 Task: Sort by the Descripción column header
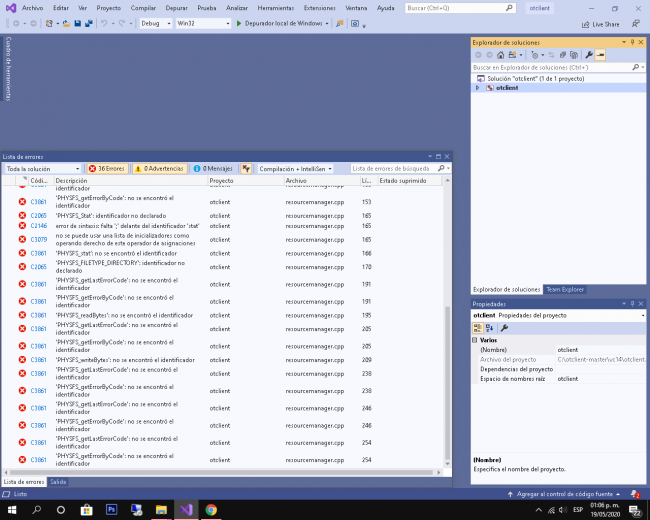coord(131,181)
